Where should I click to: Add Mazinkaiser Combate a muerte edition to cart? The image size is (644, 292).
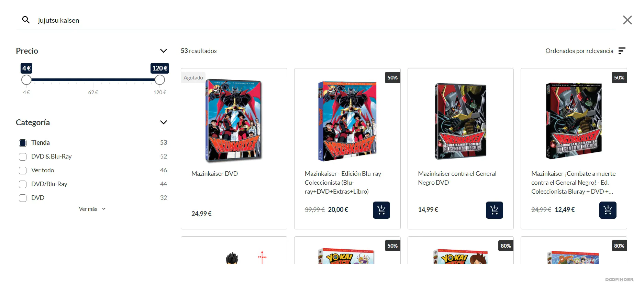click(x=608, y=210)
